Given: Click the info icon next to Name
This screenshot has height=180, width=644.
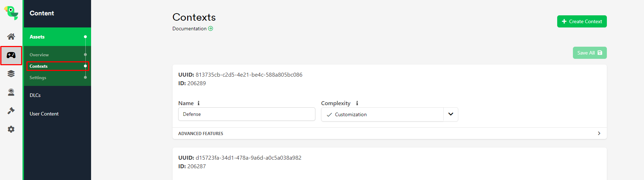Looking at the screenshot, I should click(x=199, y=103).
